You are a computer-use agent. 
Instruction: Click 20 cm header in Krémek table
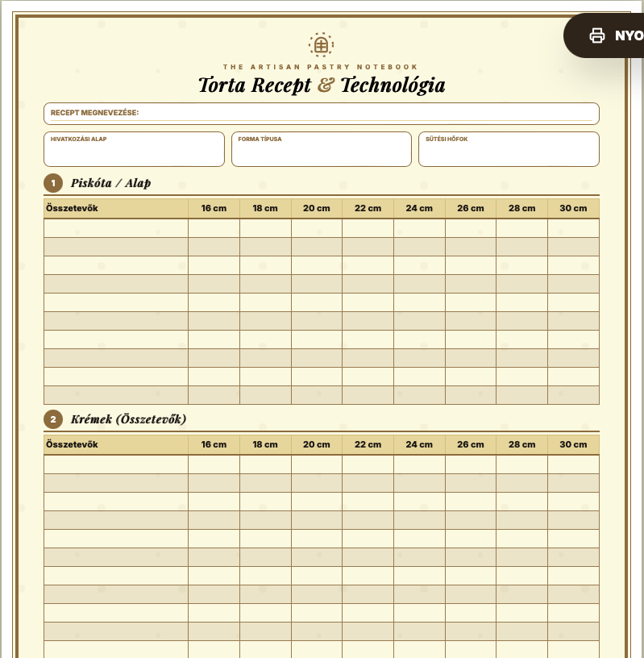[317, 444]
